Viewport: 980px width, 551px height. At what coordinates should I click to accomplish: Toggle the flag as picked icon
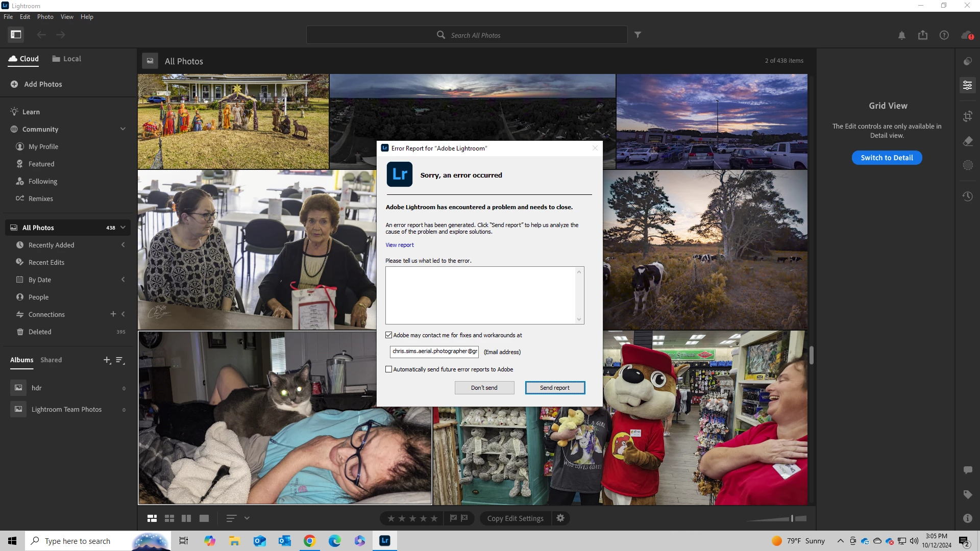(453, 518)
